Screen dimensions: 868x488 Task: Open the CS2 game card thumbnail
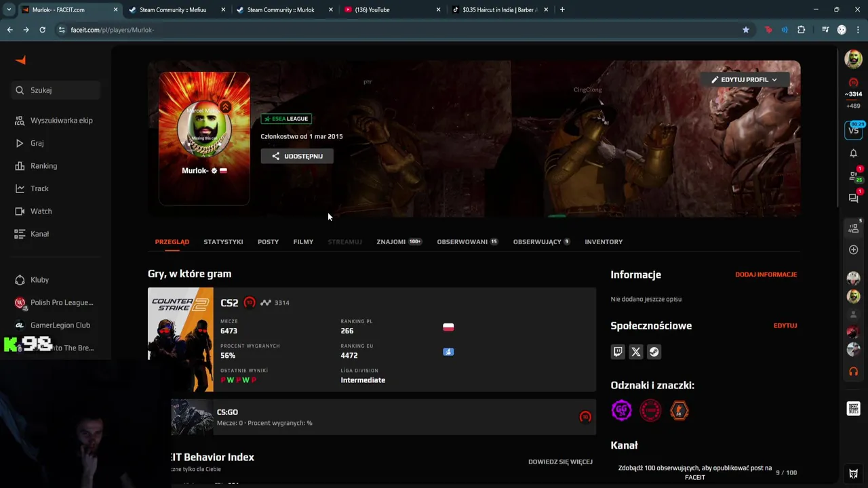pyautogui.click(x=180, y=340)
